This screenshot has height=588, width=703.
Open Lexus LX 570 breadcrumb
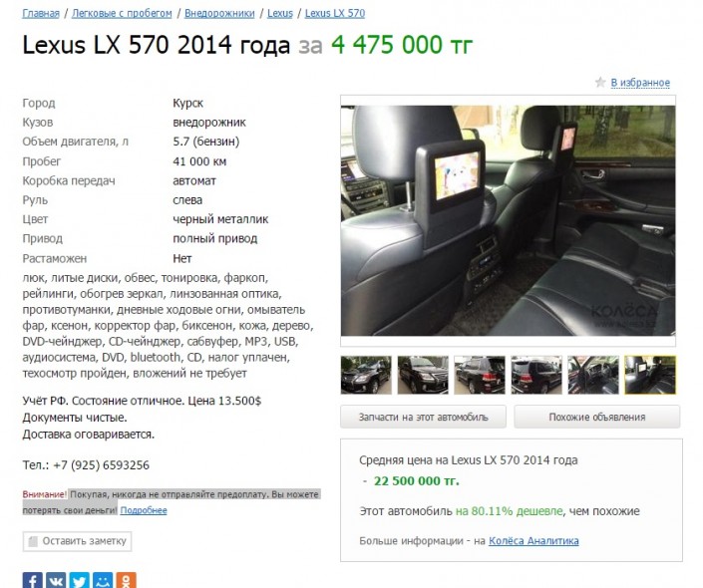[x=335, y=13]
